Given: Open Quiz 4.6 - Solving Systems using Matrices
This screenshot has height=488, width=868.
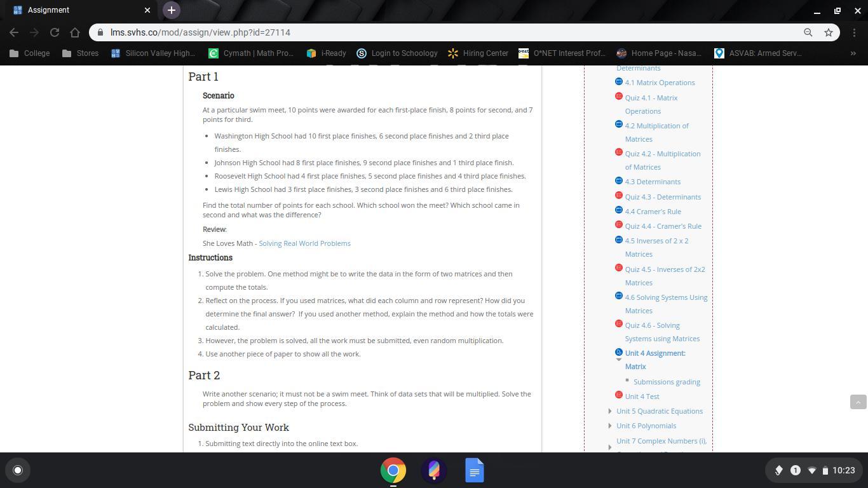Looking at the screenshot, I should click(662, 332).
